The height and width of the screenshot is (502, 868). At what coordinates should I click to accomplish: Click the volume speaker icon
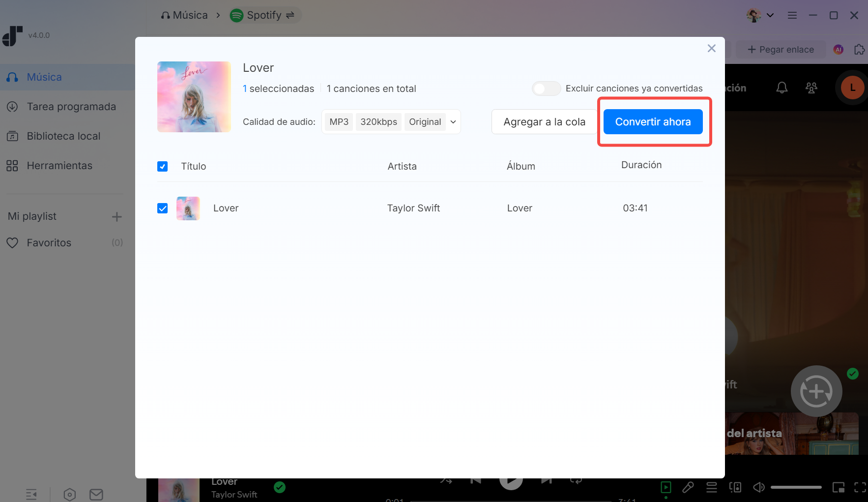[x=759, y=487]
